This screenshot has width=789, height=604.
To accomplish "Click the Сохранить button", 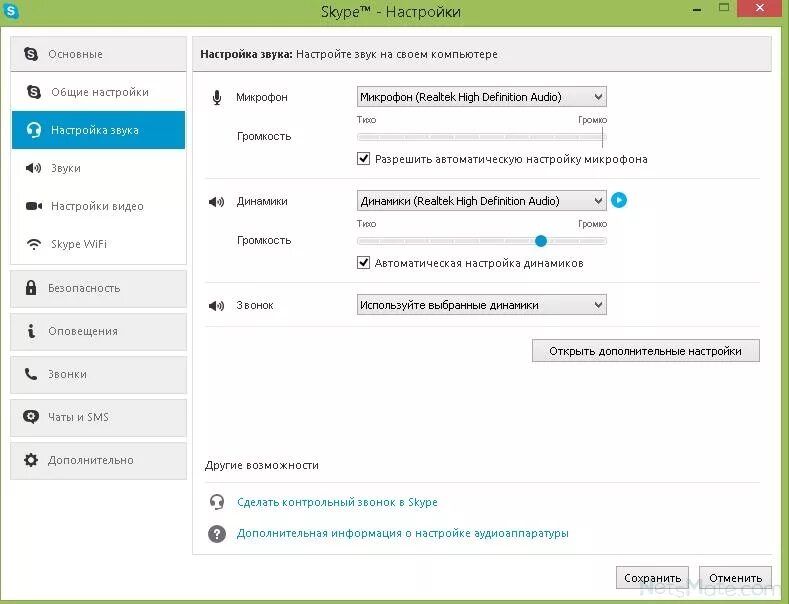I will click(653, 578).
